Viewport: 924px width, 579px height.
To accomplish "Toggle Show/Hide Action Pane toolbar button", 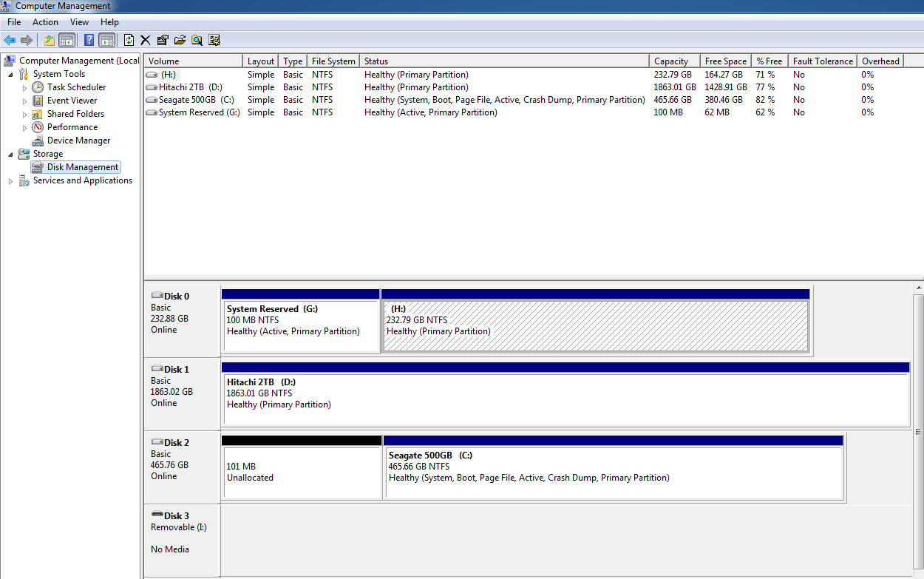I will coord(106,40).
